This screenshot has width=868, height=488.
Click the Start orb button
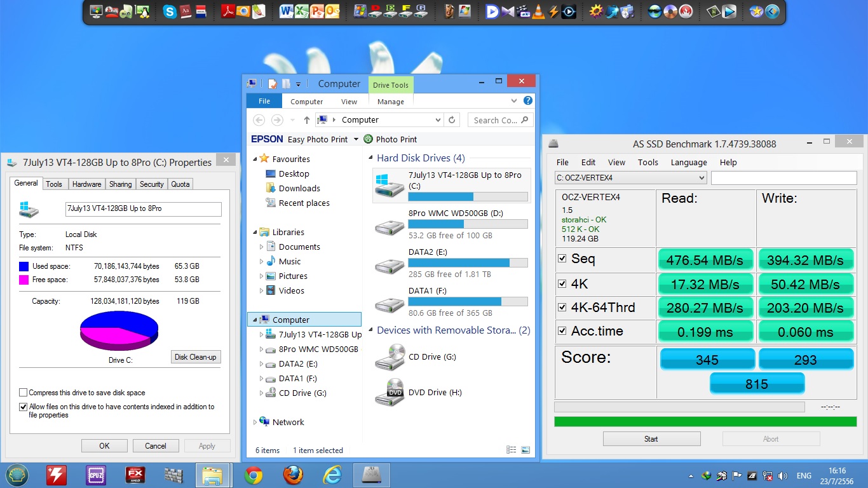tap(17, 475)
